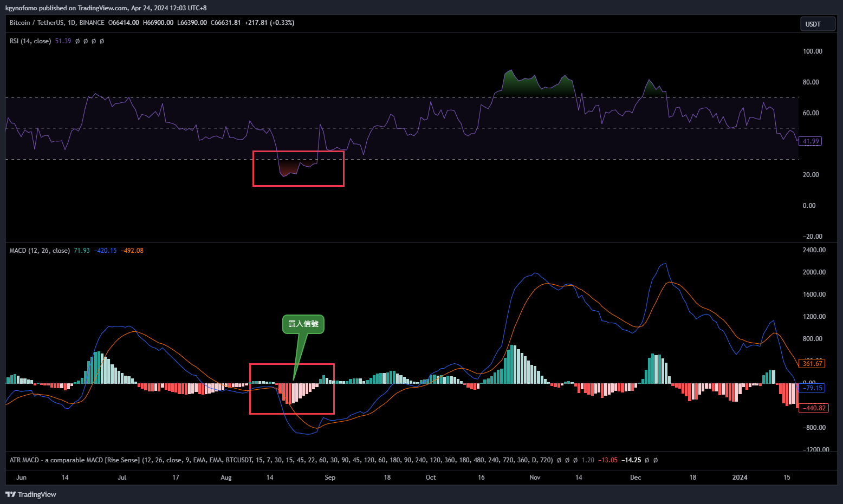Click the 41.99 RSI price label
This screenshot has width=843, height=504.
pyautogui.click(x=810, y=141)
